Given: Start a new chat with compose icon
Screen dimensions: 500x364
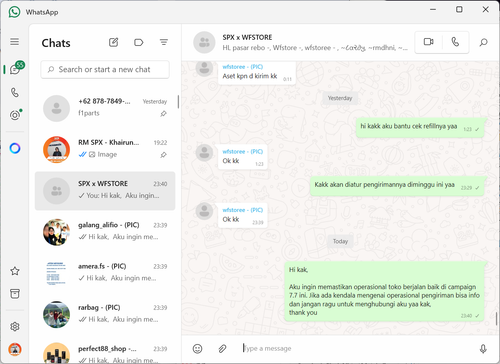Looking at the screenshot, I should [x=113, y=42].
